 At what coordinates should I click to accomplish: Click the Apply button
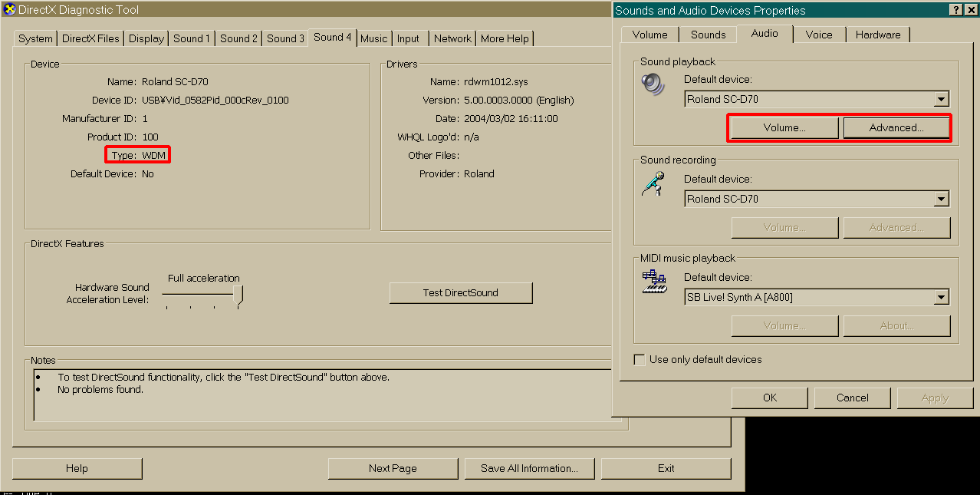coord(935,398)
